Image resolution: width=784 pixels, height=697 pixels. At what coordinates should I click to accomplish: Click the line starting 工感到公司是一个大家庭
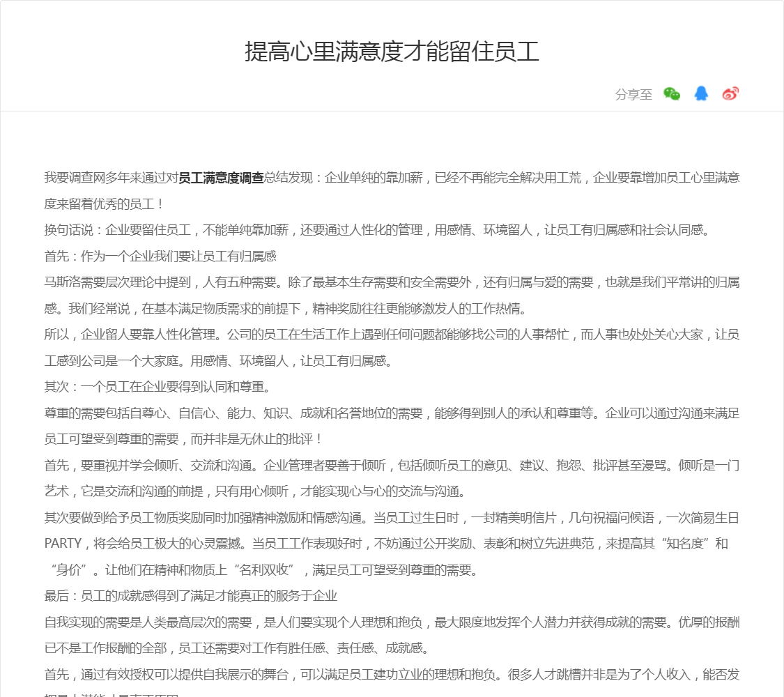click(219, 361)
